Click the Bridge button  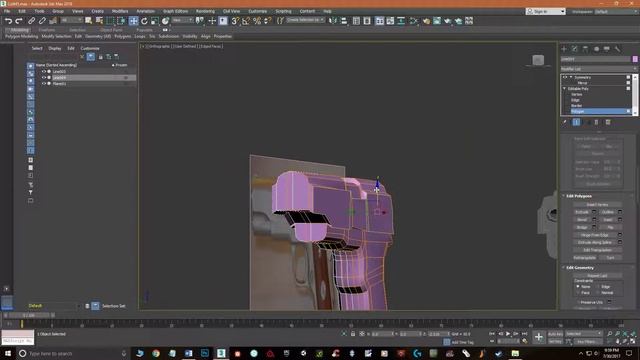pos(582,227)
